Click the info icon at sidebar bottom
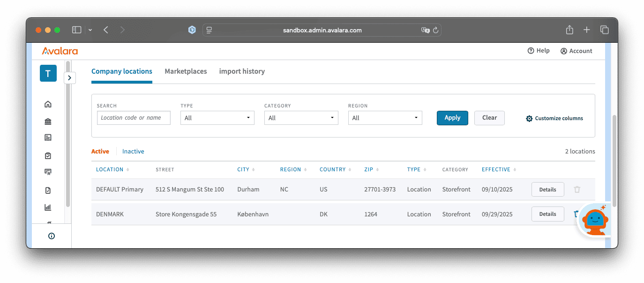 (x=52, y=236)
